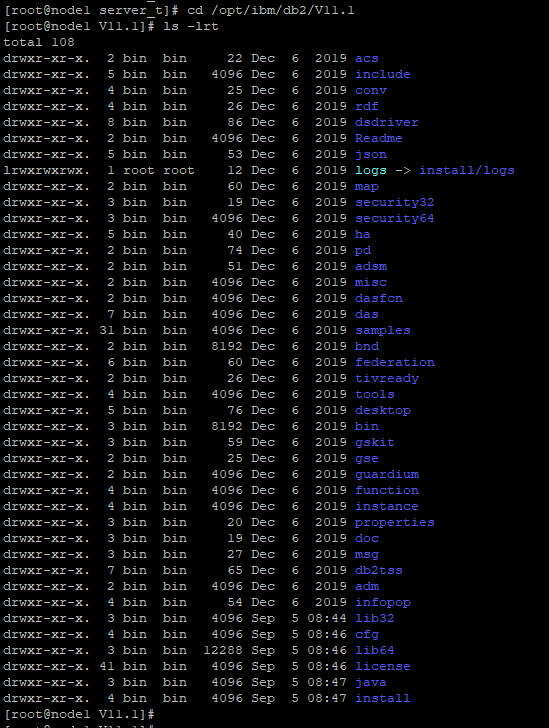Select the 'federation' directory name
This screenshot has width=549, height=728.
click(x=394, y=363)
